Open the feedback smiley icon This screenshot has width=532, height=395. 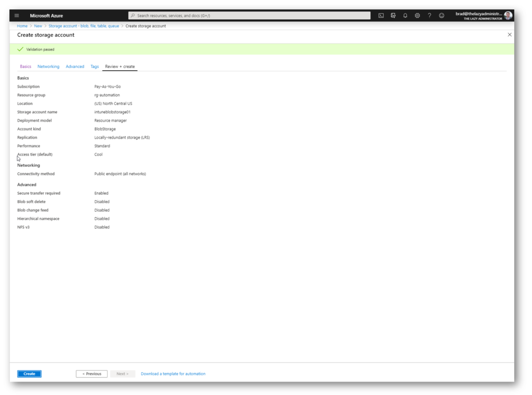(442, 16)
